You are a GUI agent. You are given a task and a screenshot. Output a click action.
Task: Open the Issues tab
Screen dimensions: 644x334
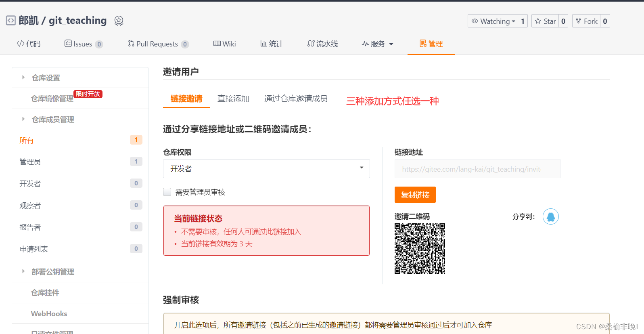click(x=84, y=44)
